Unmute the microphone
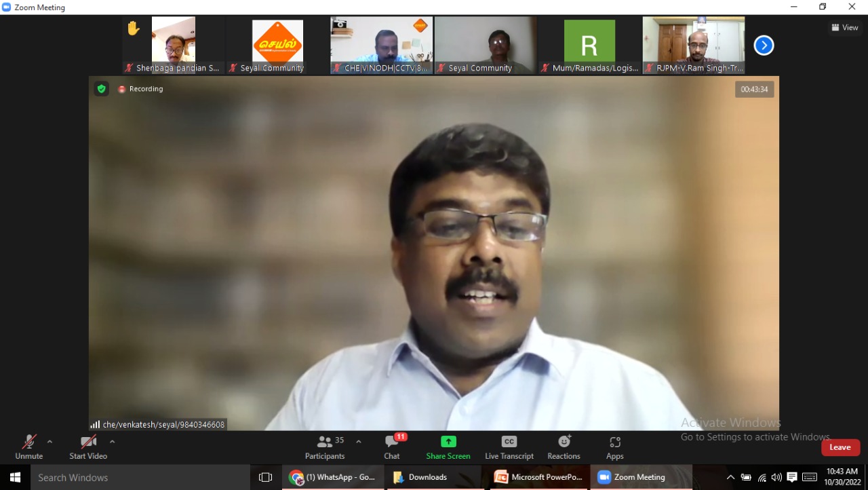 (x=29, y=448)
